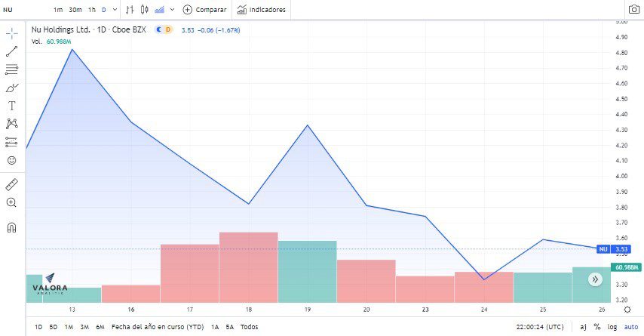Select the Text annotation tool
The image size is (644, 336).
click(12, 106)
